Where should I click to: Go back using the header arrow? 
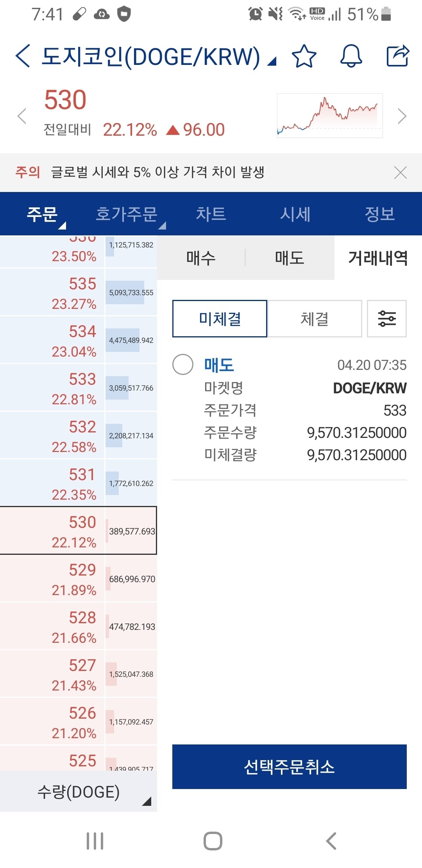(23, 56)
